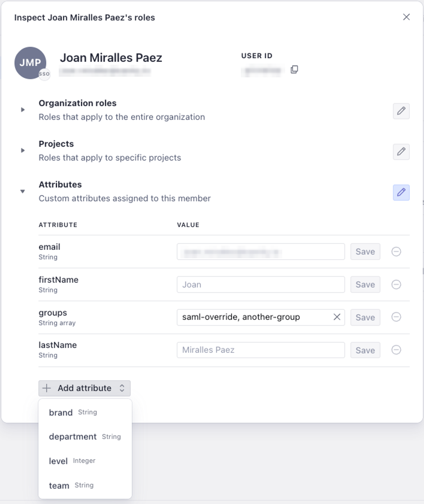Remove the firstName attribute row
Viewport: 424px width, 504px height.
pyautogui.click(x=396, y=284)
